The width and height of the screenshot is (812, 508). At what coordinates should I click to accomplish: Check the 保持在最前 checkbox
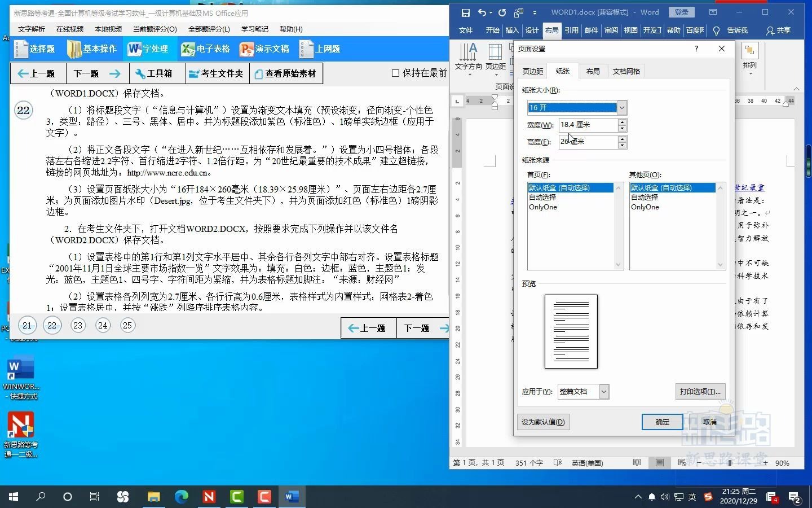(x=396, y=72)
